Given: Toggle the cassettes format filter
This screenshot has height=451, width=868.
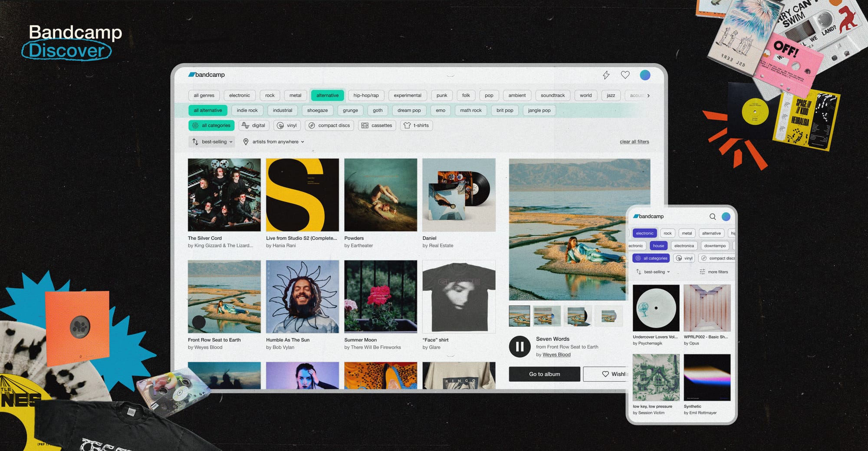Looking at the screenshot, I should click(x=377, y=125).
